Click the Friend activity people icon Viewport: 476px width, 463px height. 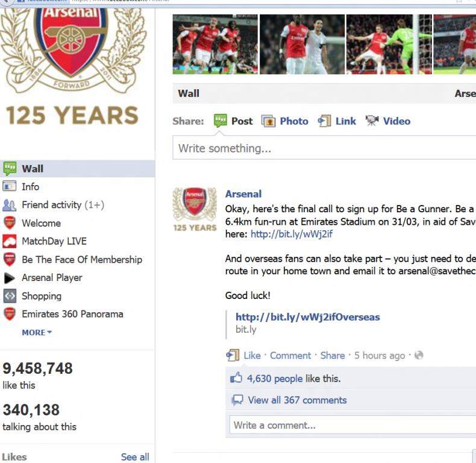(x=9, y=205)
